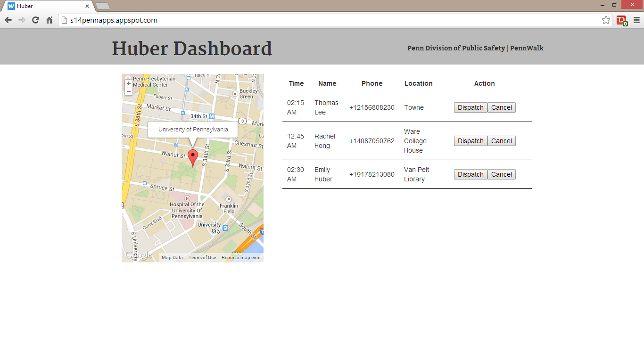The image size is (644, 342).
Task: Dispatch for Thomas Lee
Action: click(471, 107)
